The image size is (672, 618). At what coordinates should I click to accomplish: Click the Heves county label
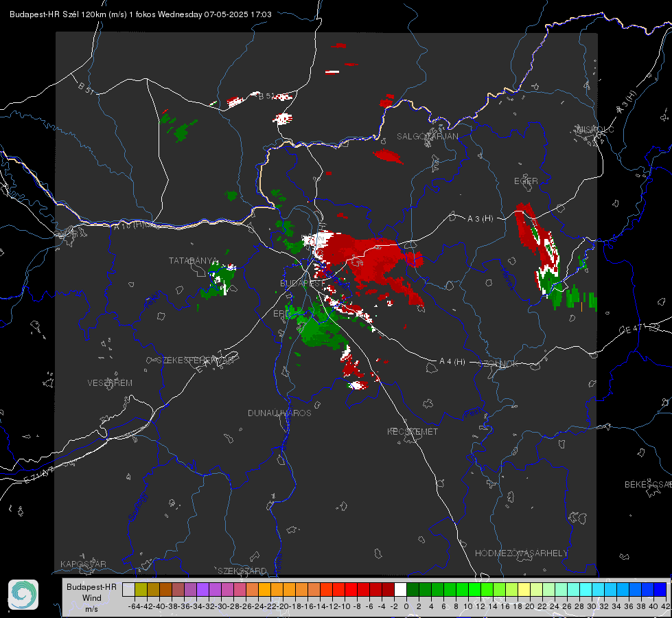(x=507, y=278)
